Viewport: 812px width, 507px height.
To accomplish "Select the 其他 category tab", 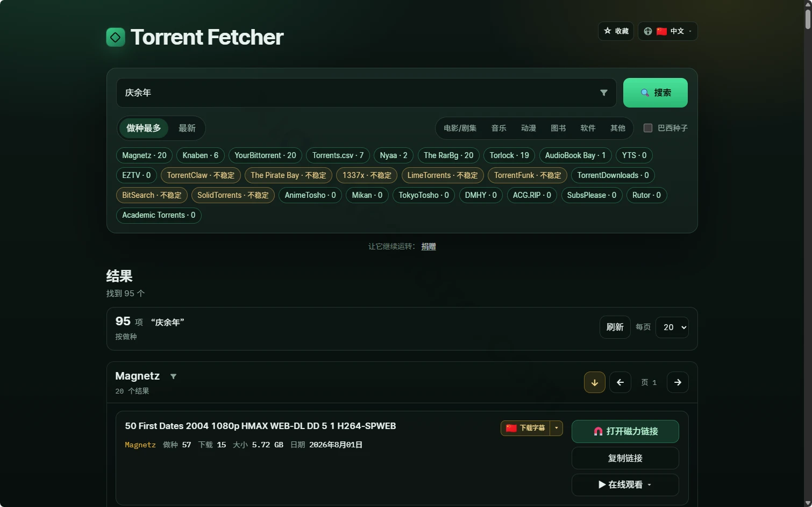I will (x=618, y=128).
